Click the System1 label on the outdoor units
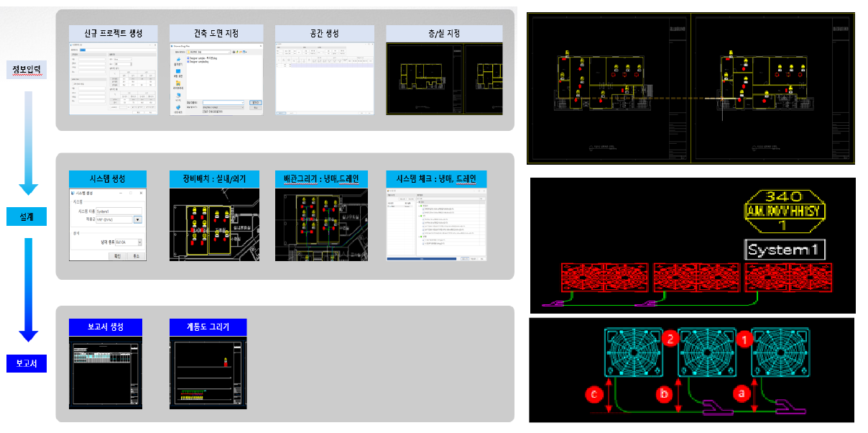 click(785, 250)
